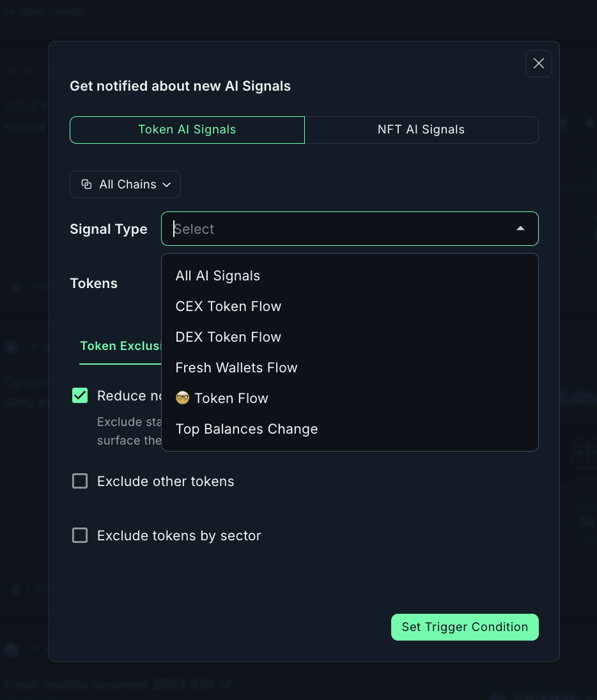Enable the Exclude other tokens checkbox
The image size is (597, 700).
(80, 481)
